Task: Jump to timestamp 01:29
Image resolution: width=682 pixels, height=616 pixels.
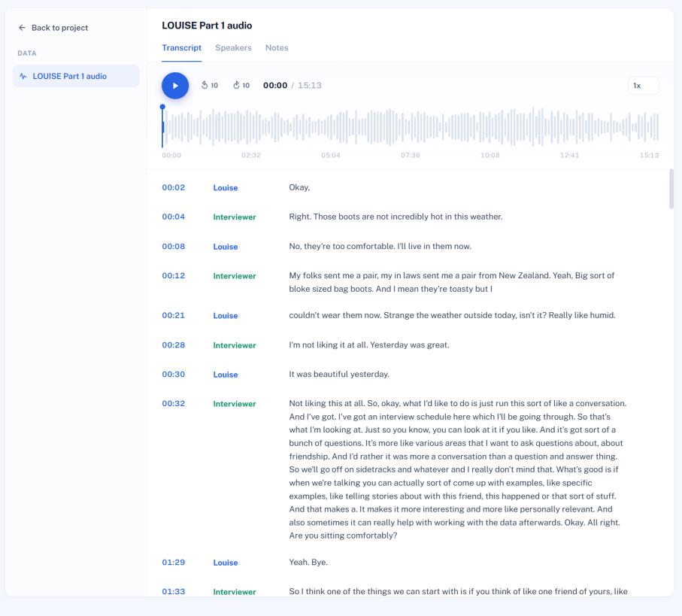Action: (174, 562)
